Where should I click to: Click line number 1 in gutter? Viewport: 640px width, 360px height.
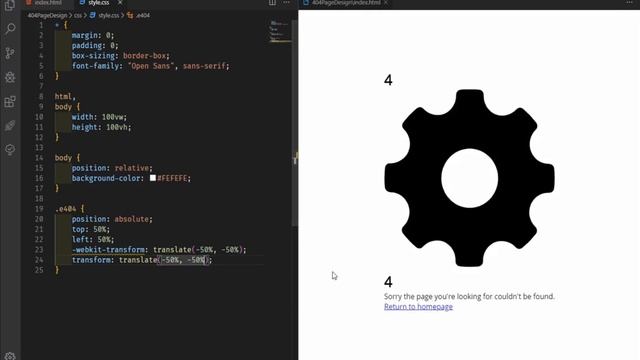tap(41, 25)
